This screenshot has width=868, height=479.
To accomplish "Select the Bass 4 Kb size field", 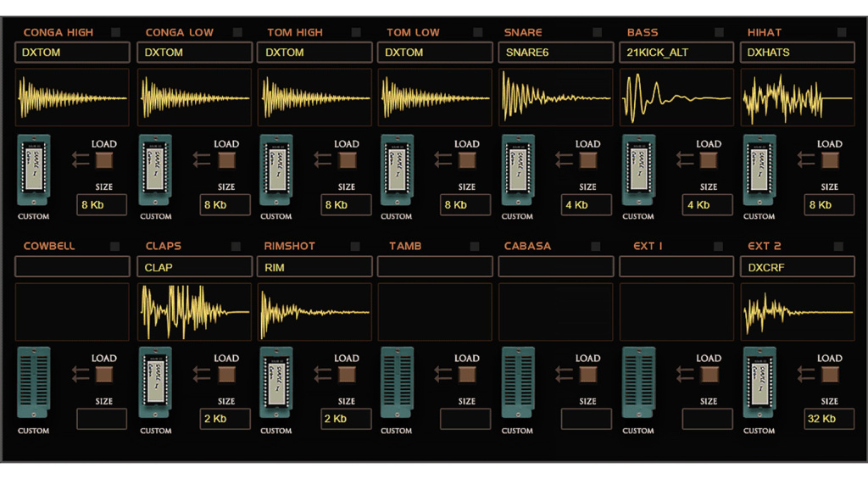I will coord(707,205).
